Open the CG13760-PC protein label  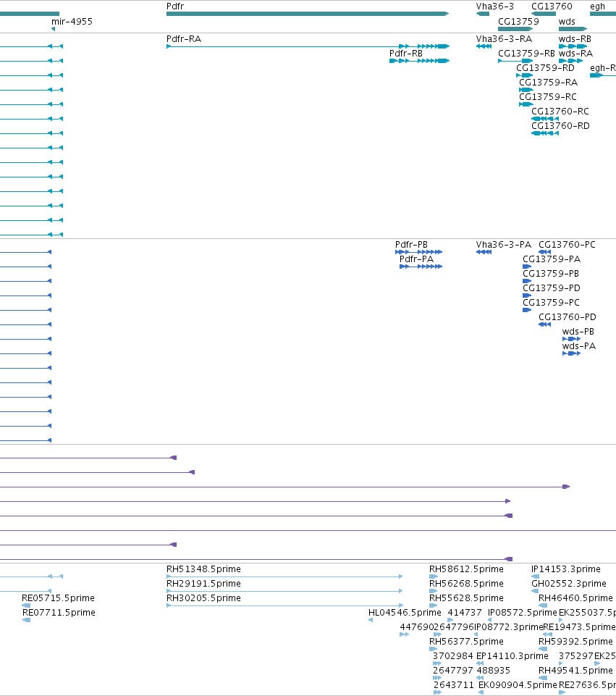(x=567, y=245)
